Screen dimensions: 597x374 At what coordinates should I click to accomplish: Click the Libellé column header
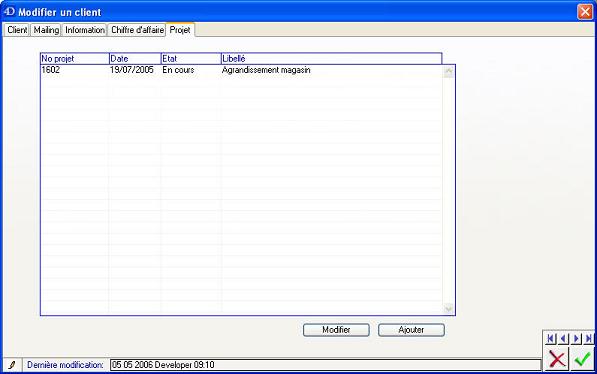pyautogui.click(x=332, y=59)
